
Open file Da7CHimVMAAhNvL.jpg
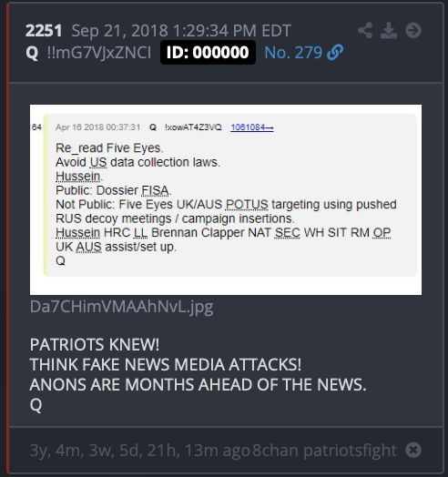pos(121,307)
